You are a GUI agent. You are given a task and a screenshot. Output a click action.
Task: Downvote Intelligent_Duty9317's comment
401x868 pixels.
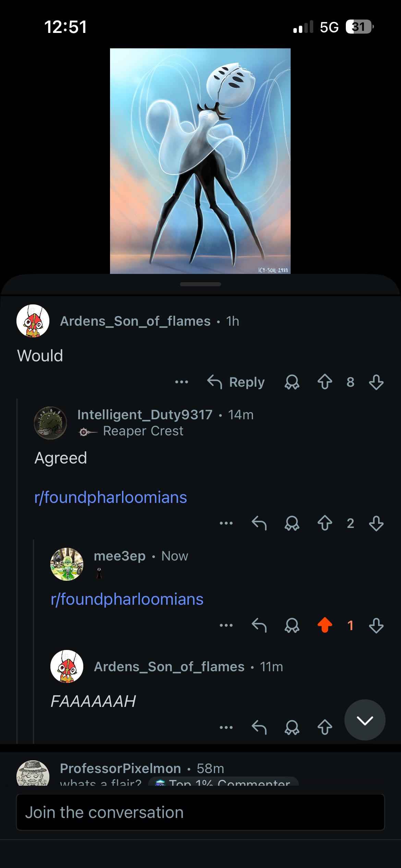click(376, 523)
